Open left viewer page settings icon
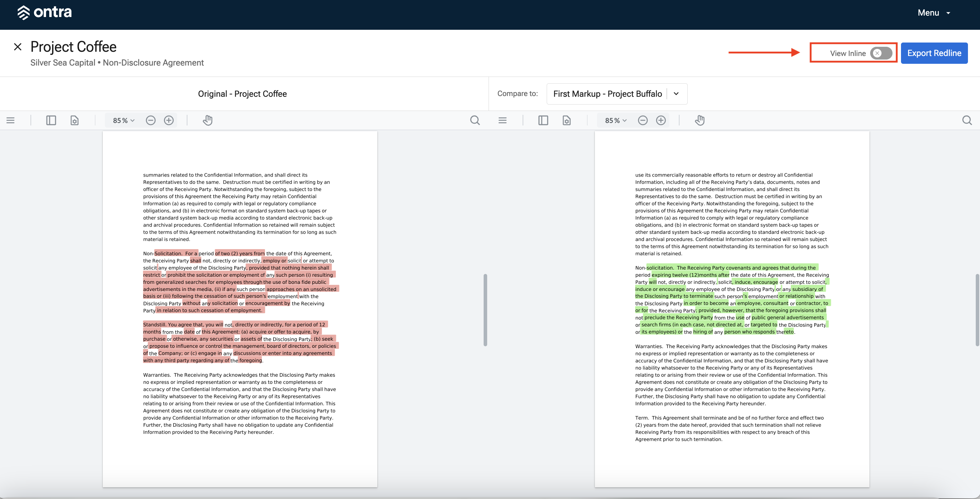This screenshot has width=980, height=499. tap(74, 120)
